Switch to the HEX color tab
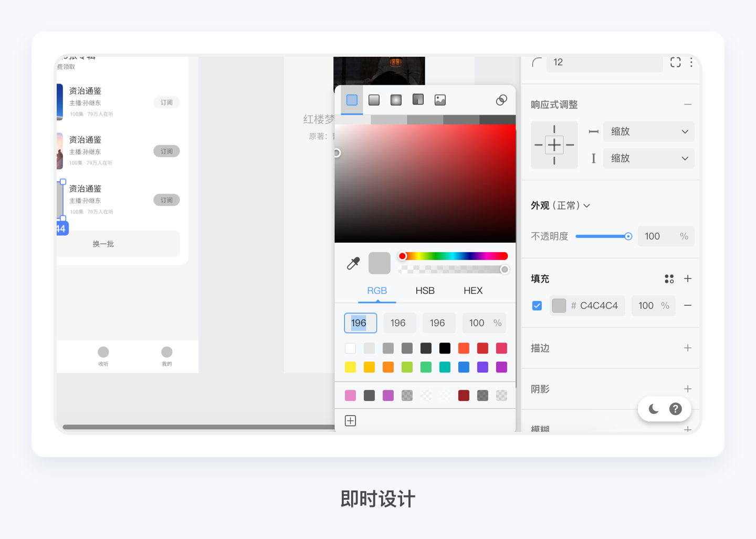The height and width of the screenshot is (539, 756). point(472,291)
